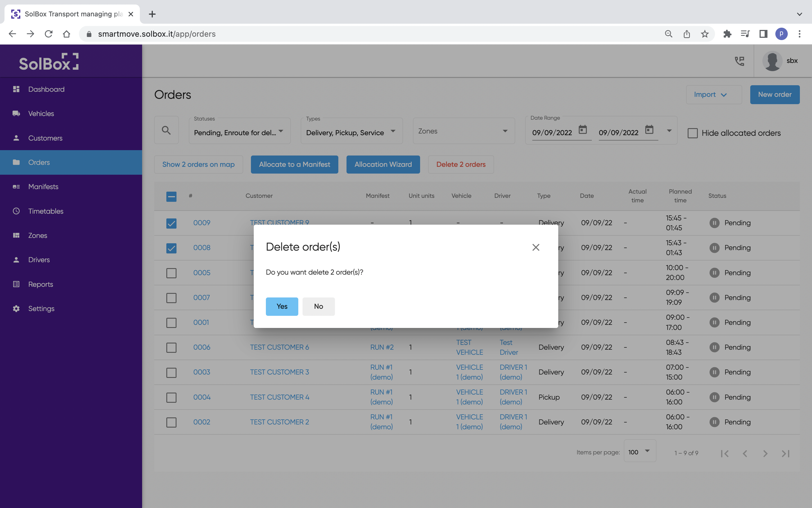Viewport: 812px width, 508px height.
Task: Open browser extensions puzzle icon
Action: click(x=727, y=34)
